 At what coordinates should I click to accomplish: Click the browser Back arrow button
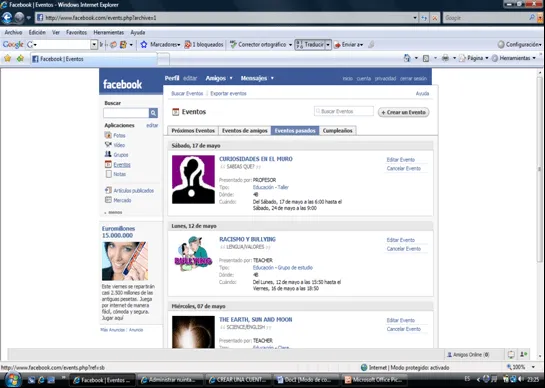pos(7,17)
